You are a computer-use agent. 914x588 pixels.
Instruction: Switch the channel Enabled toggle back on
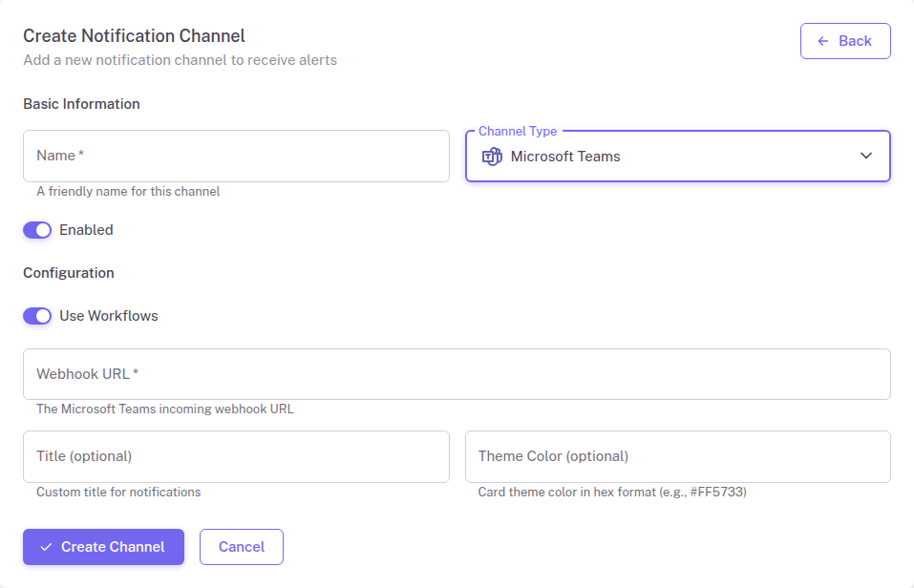coord(37,230)
